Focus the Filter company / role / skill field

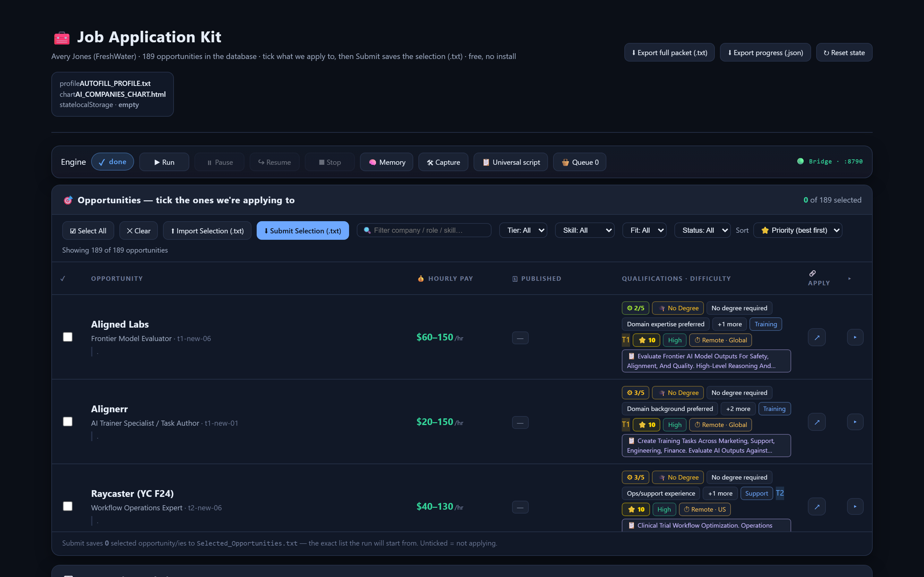(424, 230)
